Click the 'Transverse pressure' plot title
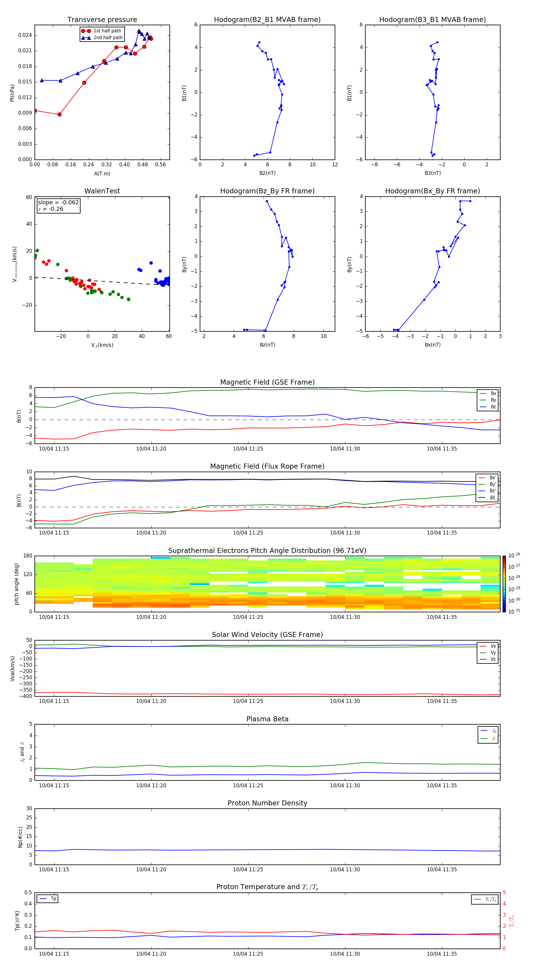The image size is (535, 980). 102,20
